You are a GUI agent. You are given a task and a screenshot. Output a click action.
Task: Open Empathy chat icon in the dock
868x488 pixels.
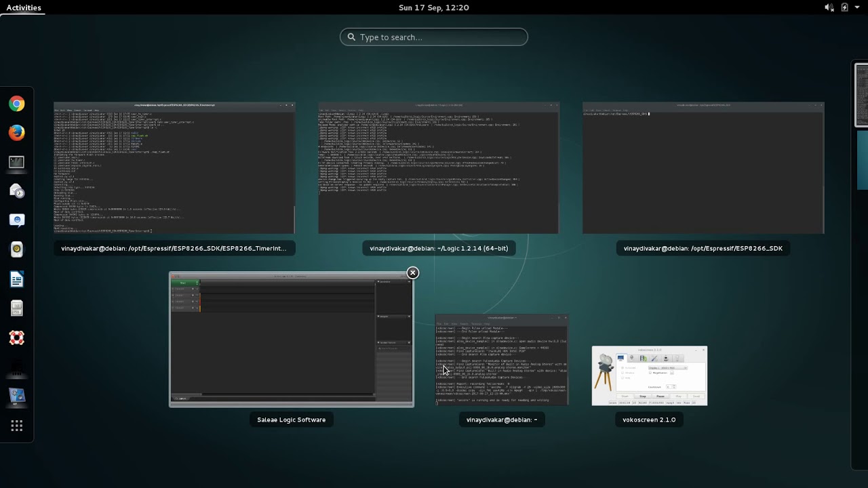pos(17,220)
